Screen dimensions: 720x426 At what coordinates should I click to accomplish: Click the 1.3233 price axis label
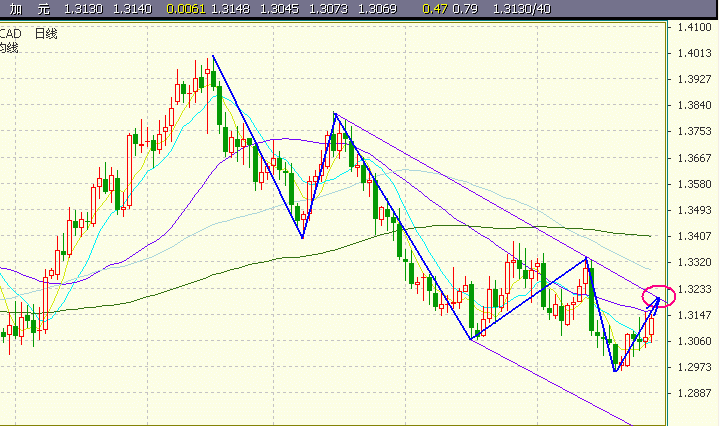tap(695, 289)
